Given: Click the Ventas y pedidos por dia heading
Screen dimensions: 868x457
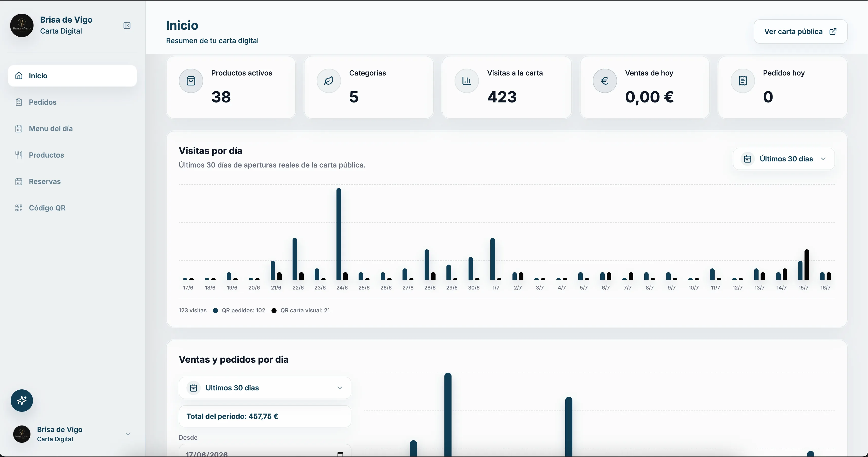Looking at the screenshot, I should tap(234, 360).
